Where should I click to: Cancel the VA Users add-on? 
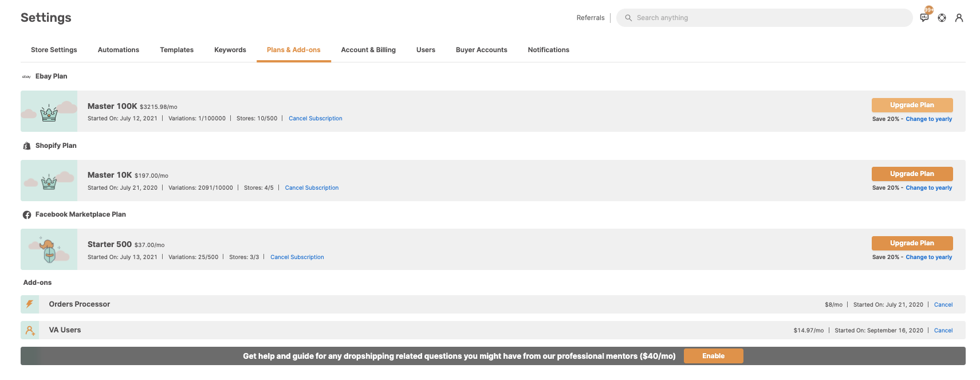[x=943, y=331]
